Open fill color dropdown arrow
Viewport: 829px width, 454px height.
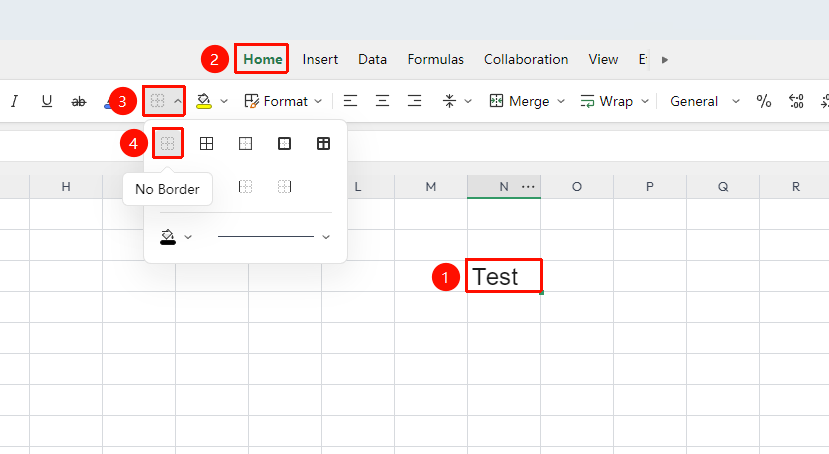[224, 101]
